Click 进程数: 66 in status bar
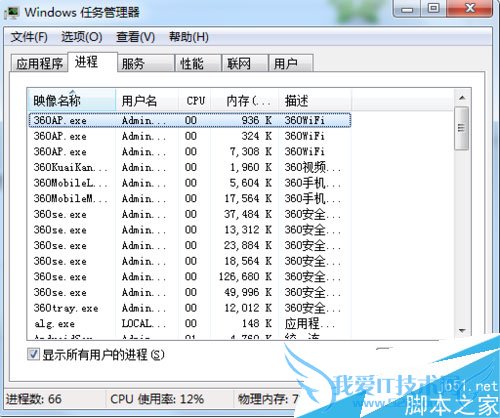500x418 pixels. pyautogui.click(x=34, y=399)
